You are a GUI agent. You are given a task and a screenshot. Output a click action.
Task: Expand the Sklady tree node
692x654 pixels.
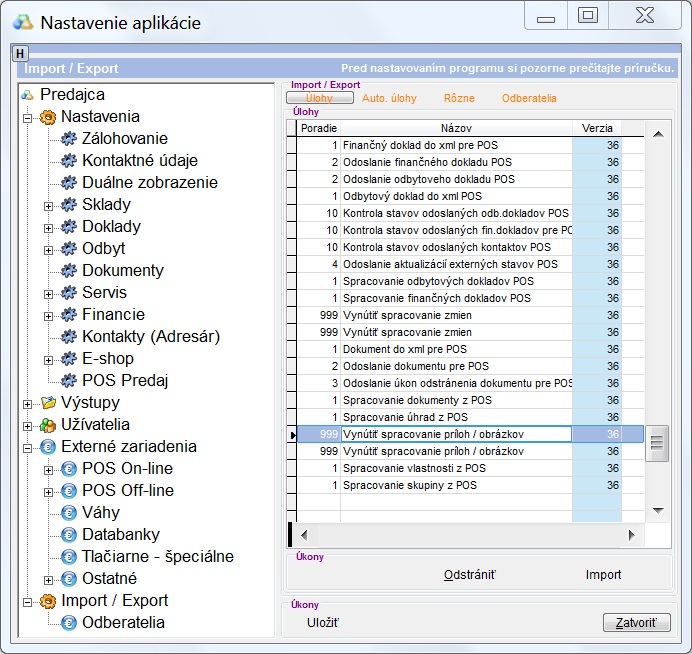tap(48, 205)
